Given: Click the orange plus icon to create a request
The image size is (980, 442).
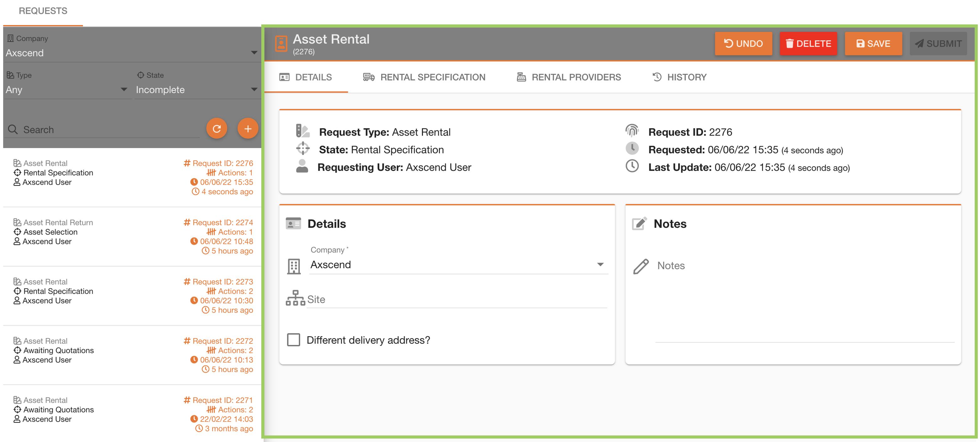Looking at the screenshot, I should [248, 128].
